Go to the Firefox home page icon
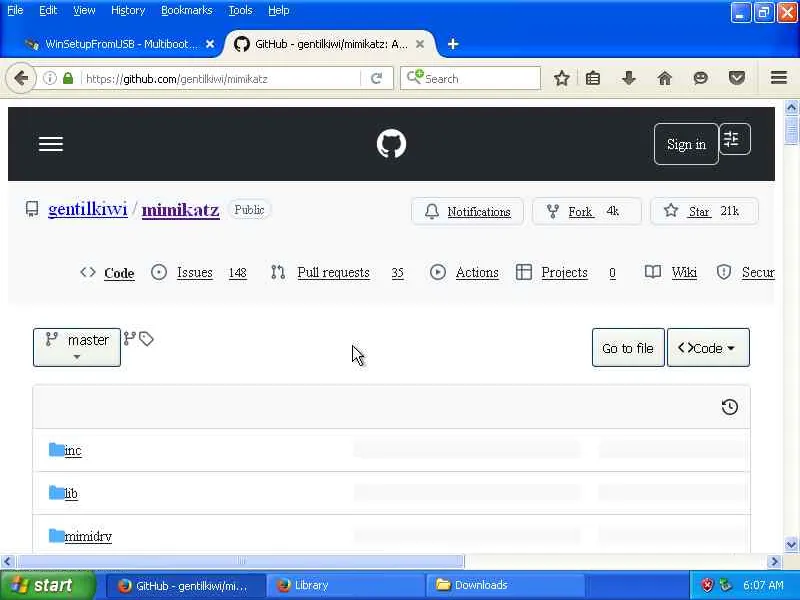The height and width of the screenshot is (600, 800). pyautogui.click(x=665, y=78)
